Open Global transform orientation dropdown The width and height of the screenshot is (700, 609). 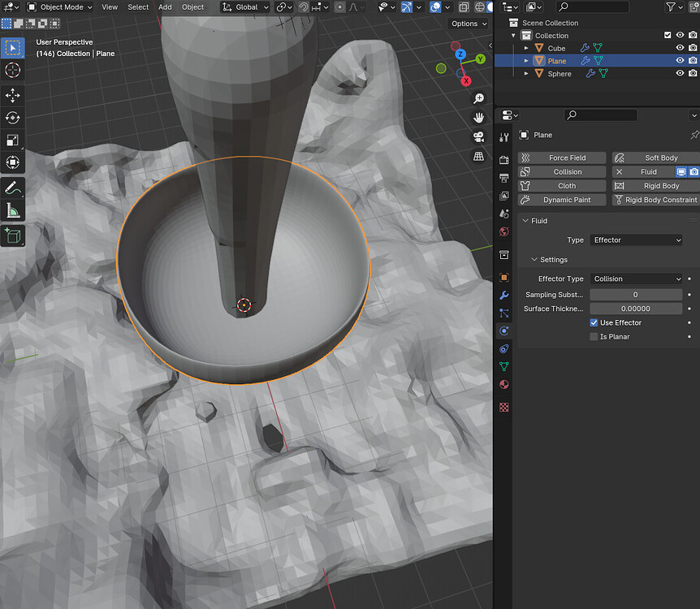click(x=245, y=7)
